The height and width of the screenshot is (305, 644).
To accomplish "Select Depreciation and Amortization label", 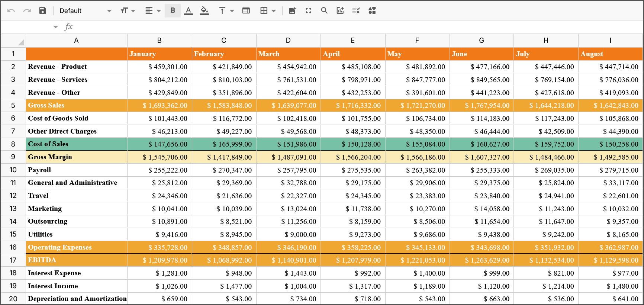I will pos(77,299).
